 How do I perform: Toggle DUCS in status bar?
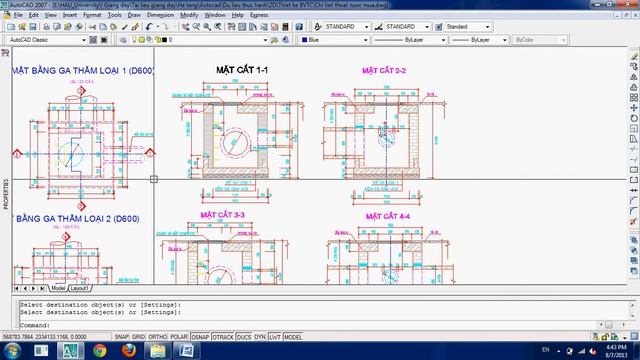click(244, 337)
